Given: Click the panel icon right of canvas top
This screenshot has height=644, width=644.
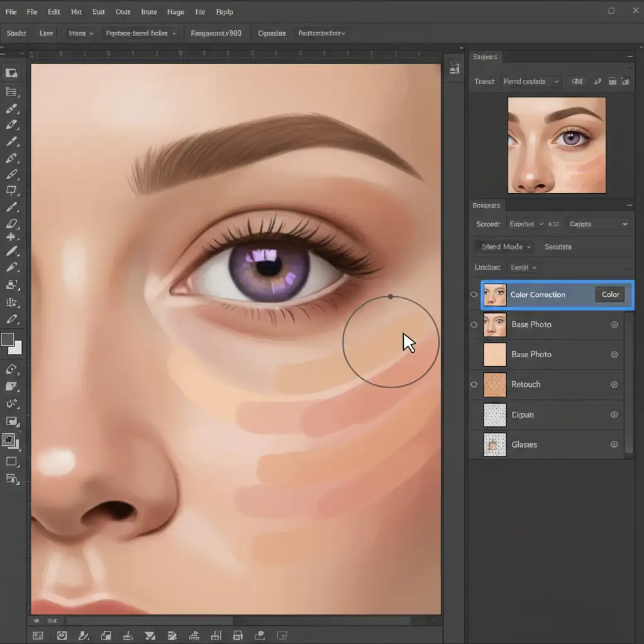Looking at the screenshot, I should (x=455, y=69).
